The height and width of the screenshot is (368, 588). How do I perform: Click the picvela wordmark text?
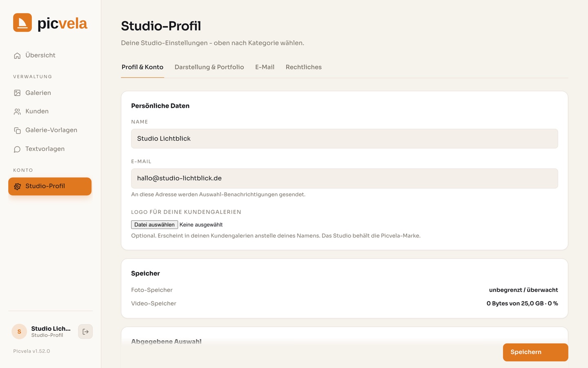(x=62, y=24)
